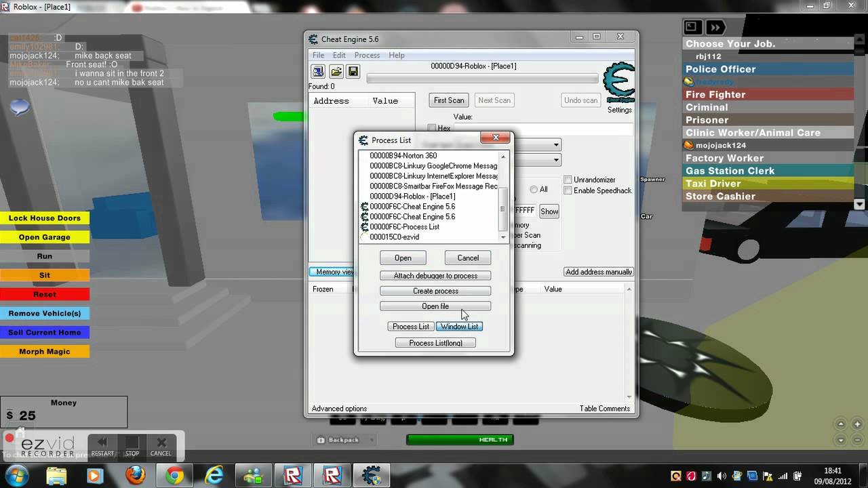Open the Edit menu in Cheat Engine

point(339,56)
